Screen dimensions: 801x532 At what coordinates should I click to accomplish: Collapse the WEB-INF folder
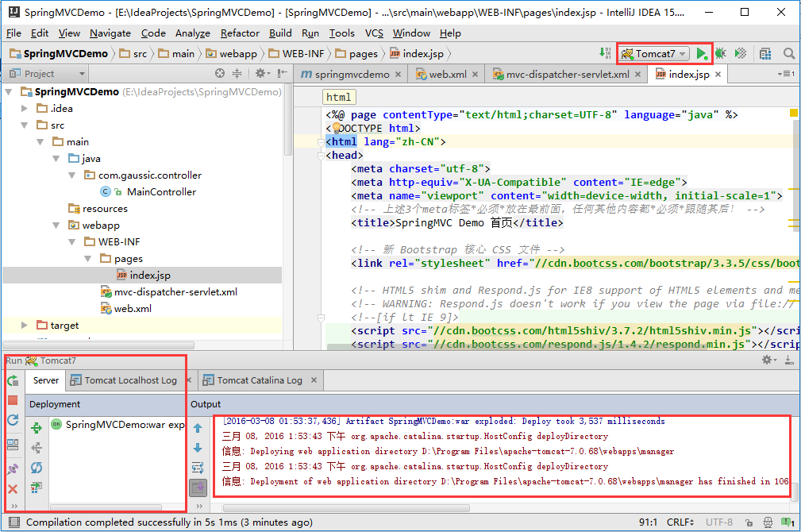coord(72,241)
